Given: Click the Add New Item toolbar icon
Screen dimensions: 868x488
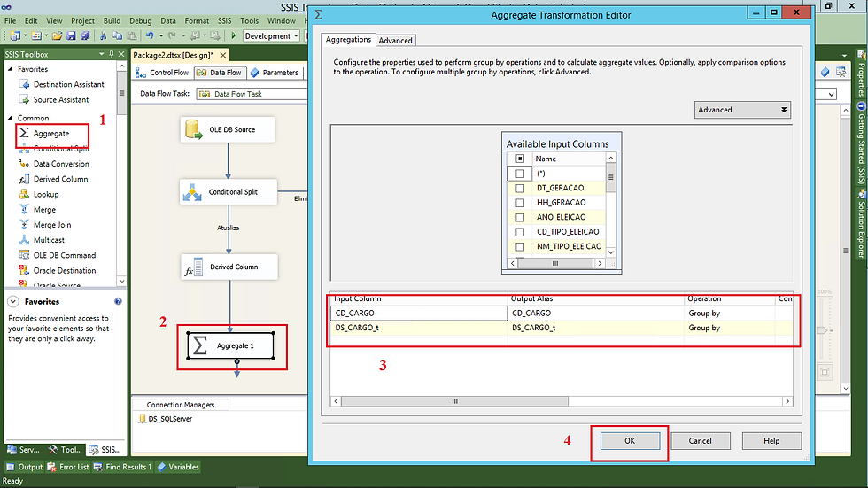Looking at the screenshot, I should [x=36, y=36].
